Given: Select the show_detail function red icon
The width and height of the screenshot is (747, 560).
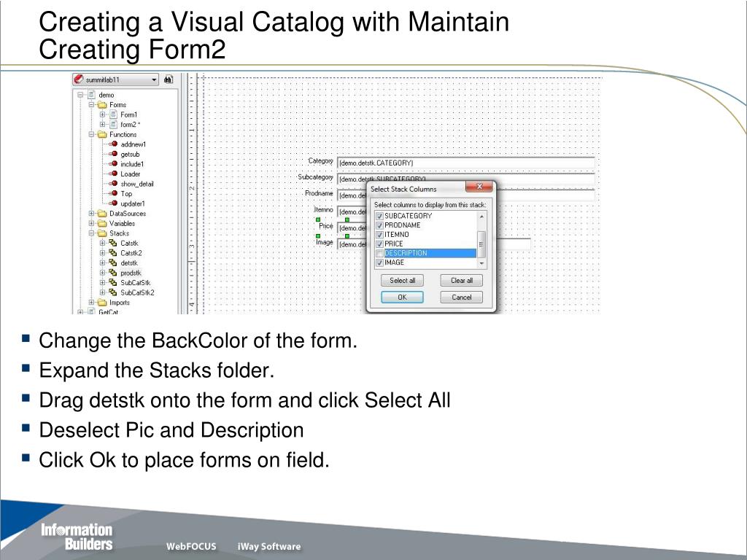Looking at the screenshot, I should pyautogui.click(x=114, y=183).
